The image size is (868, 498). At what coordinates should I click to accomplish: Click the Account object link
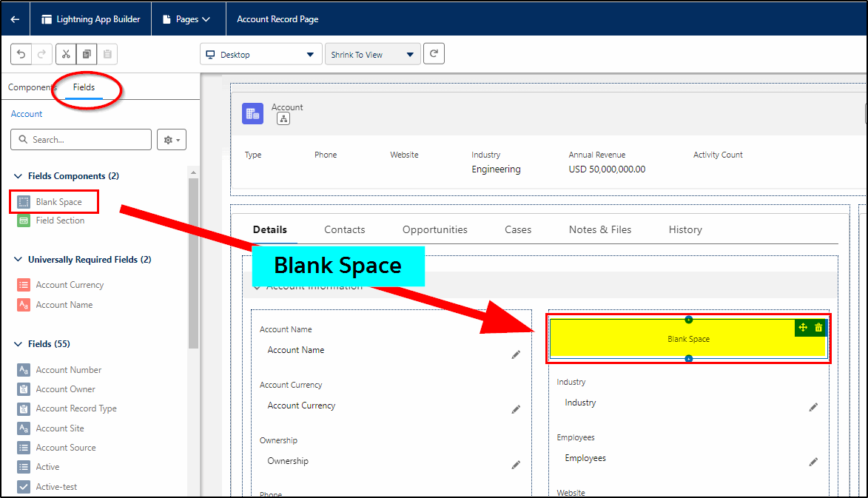pos(27,114)
